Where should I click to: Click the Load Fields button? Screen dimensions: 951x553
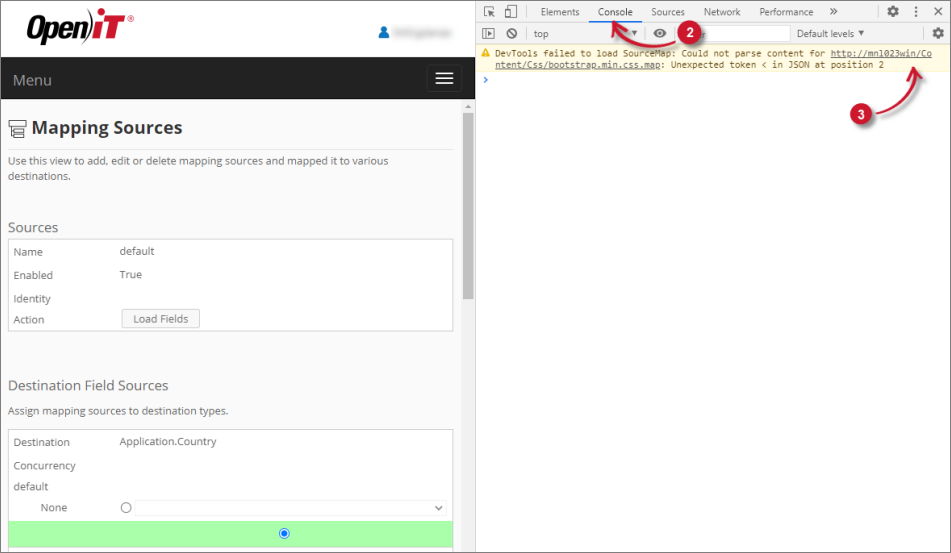pyautogui.click(x=161, y=319)
